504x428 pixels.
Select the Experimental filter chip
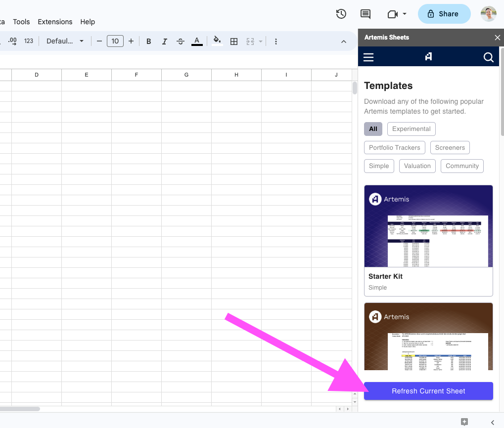pyautogui.click(x=411, y=129)
